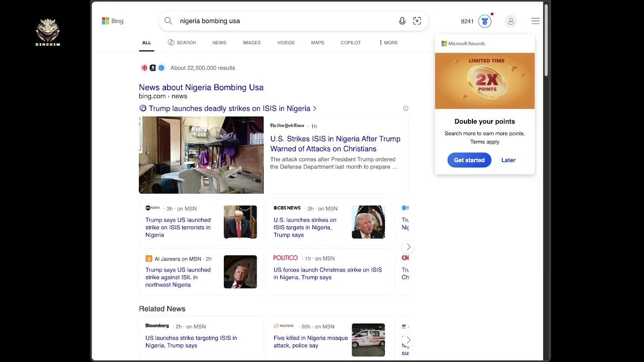Open News about Nigeria Bombing Usa link

click(x=201, y=87)
